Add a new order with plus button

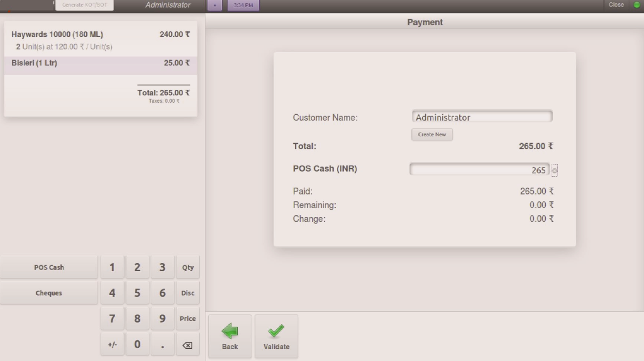[214, 5]
